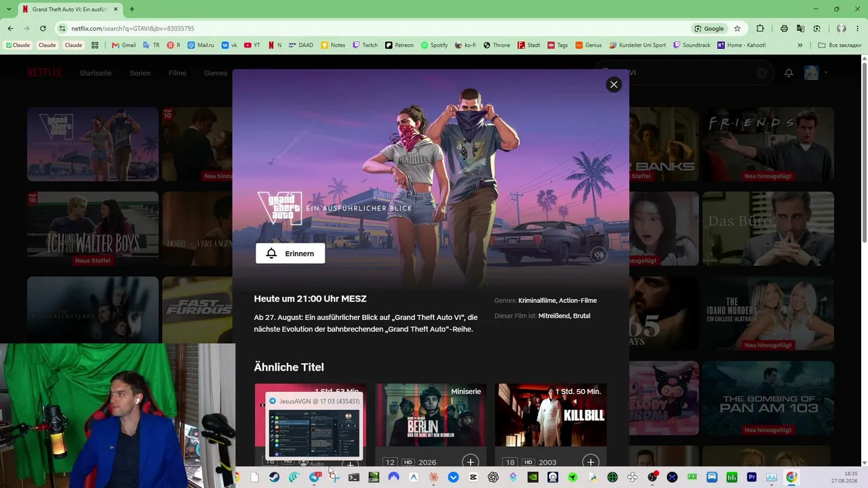Open Netflix Startseite navigation item
This screenshot has width=868, height=488.
click(95, 73)
